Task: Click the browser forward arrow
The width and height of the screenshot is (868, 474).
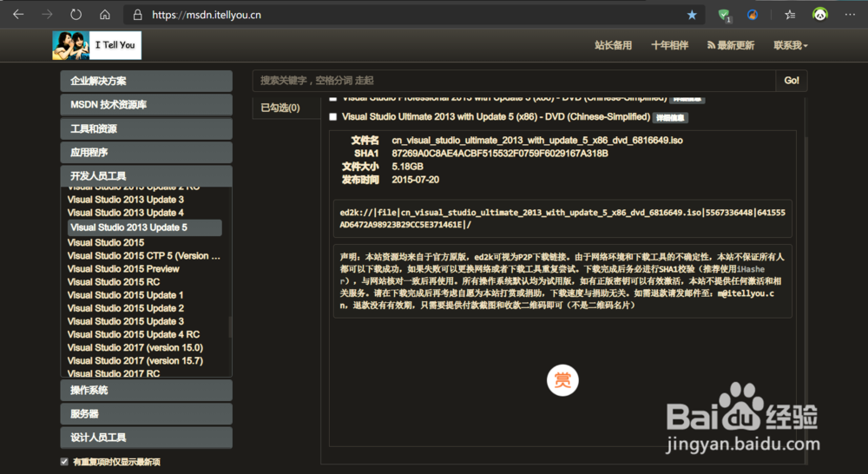Action: [x=47, y=15]
